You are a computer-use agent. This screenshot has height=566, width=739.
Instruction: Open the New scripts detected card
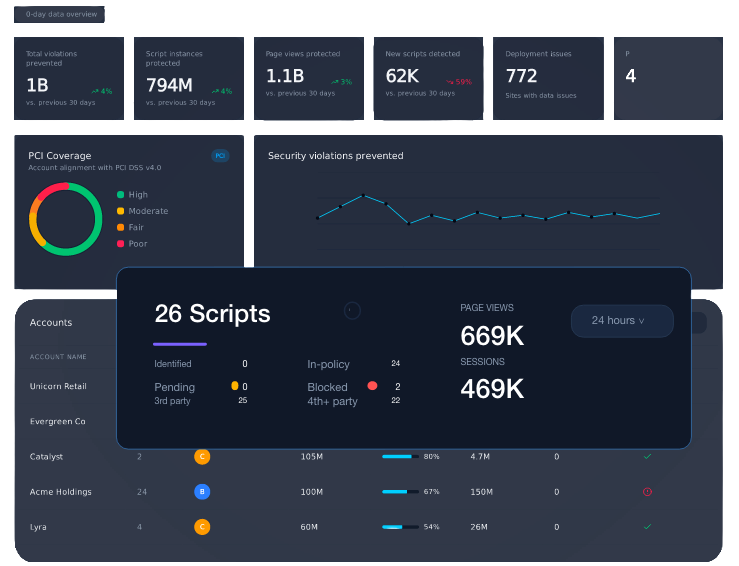[x=428, y=78]
